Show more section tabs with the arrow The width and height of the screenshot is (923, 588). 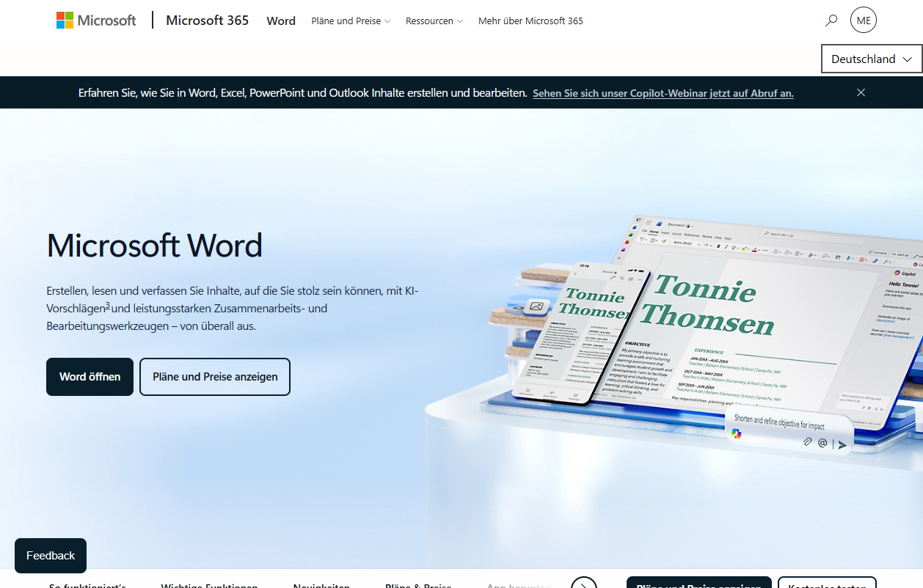pos(584,584)
